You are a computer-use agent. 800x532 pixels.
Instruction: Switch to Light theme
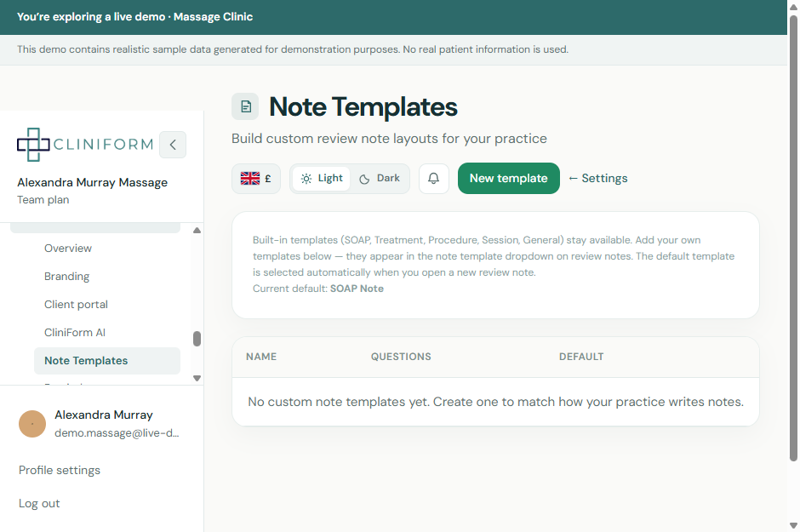(322, 179)
